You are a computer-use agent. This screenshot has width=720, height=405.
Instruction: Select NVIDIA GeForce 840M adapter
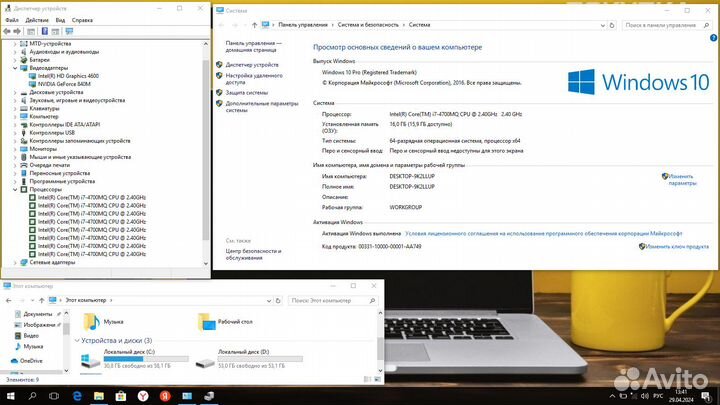click(64, 84)
